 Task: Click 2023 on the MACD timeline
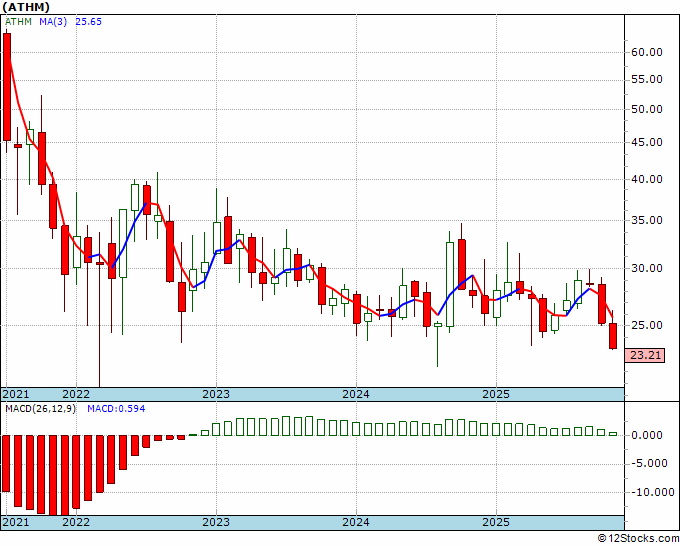216,522
